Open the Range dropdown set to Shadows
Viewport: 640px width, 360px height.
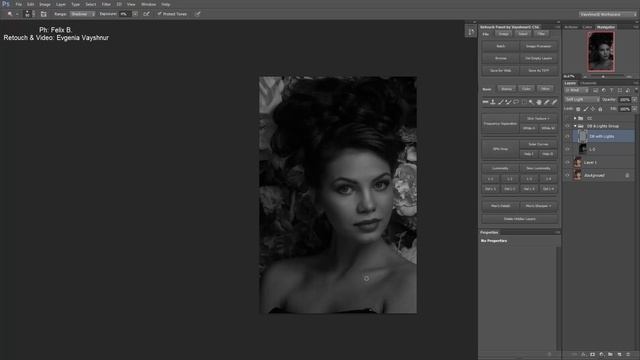pos(82,14)
